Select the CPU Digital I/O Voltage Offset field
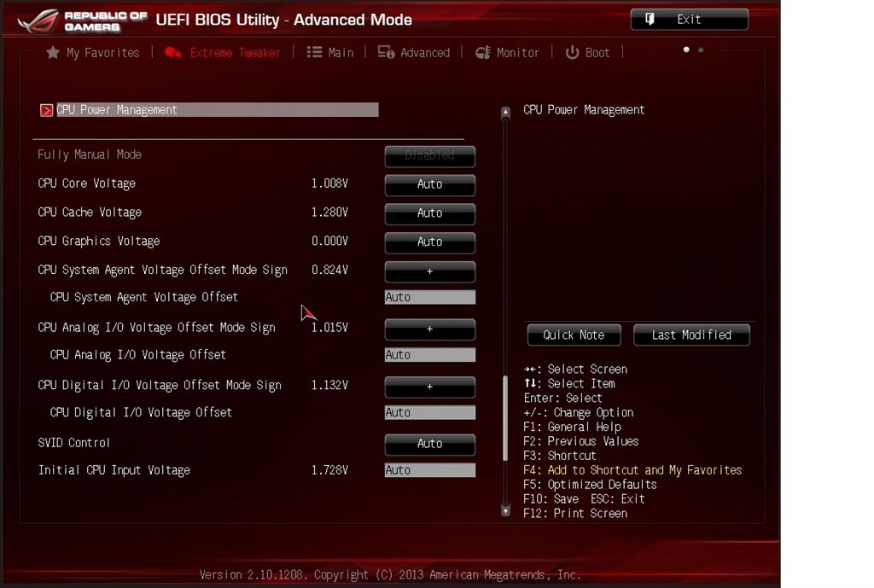The image size is (874, 588). [x=430, y=412]
